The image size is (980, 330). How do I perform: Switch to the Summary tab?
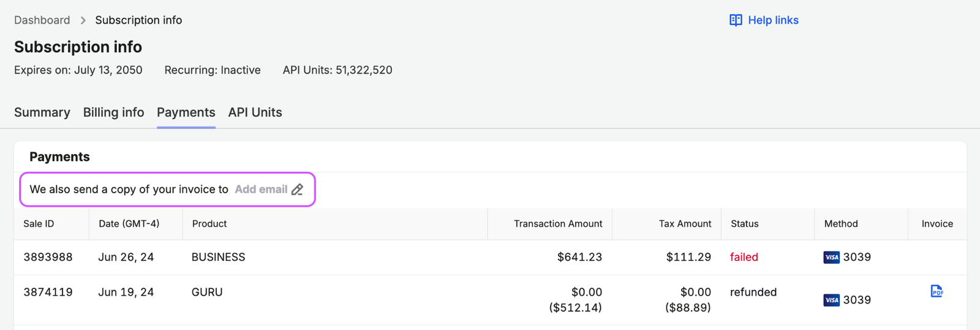tap(42, 112)
